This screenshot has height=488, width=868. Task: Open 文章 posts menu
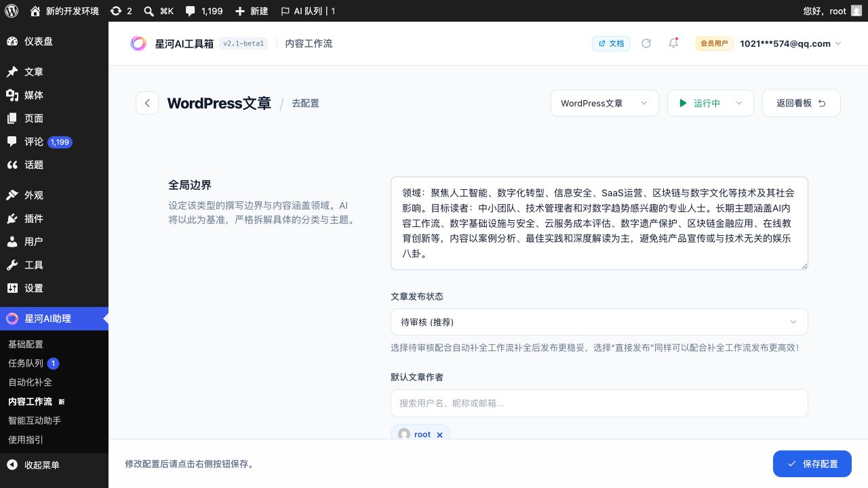click(x=54, y=72)
